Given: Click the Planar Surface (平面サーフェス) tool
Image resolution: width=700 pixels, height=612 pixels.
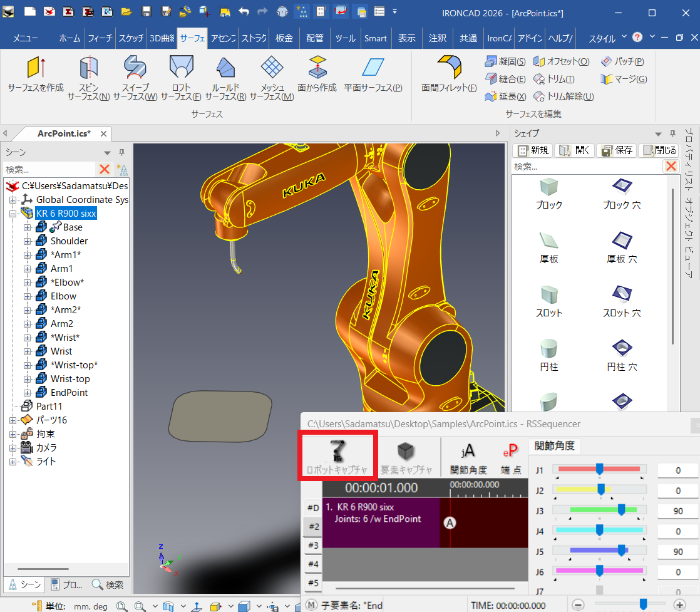Looking at the screenshot, I should coord(373,74).
